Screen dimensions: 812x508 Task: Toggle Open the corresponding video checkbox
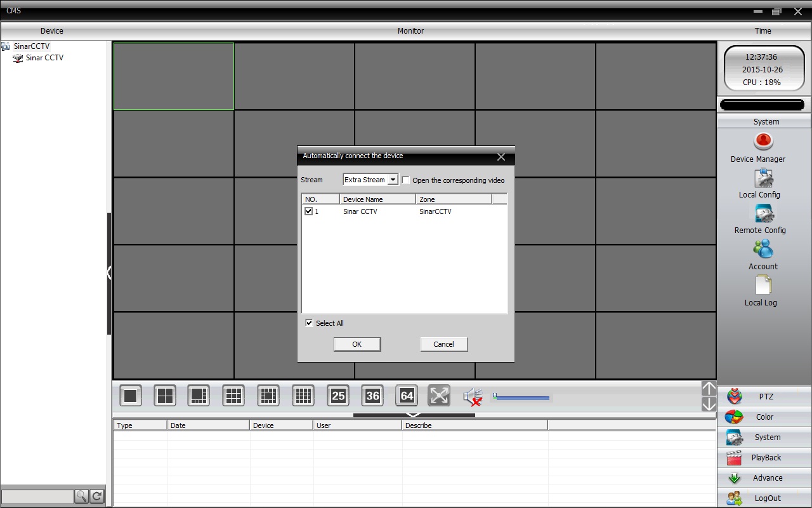coord(406,180)
